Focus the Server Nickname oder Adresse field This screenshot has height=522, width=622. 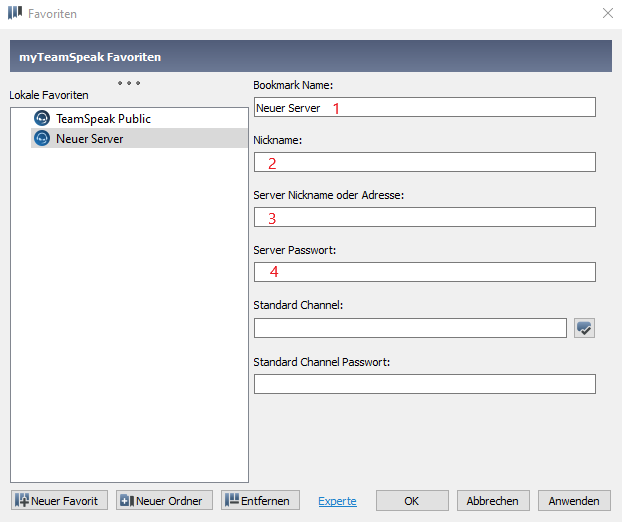[x=425, y=217]
